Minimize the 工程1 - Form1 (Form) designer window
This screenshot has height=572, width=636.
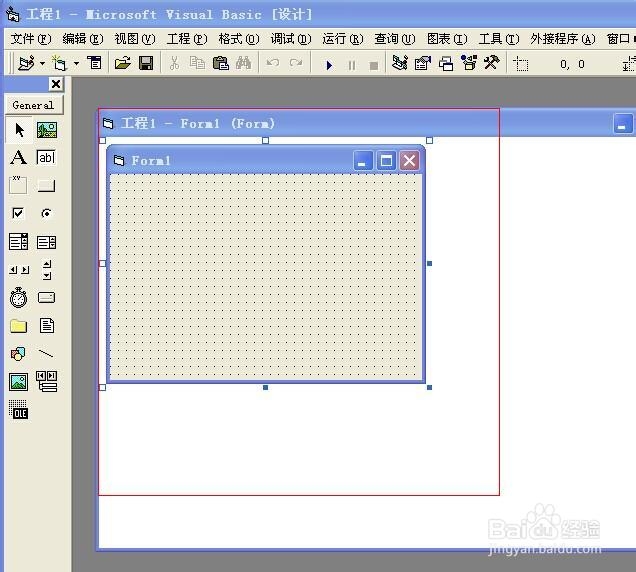pyautogui.click(x=622, y=124)
